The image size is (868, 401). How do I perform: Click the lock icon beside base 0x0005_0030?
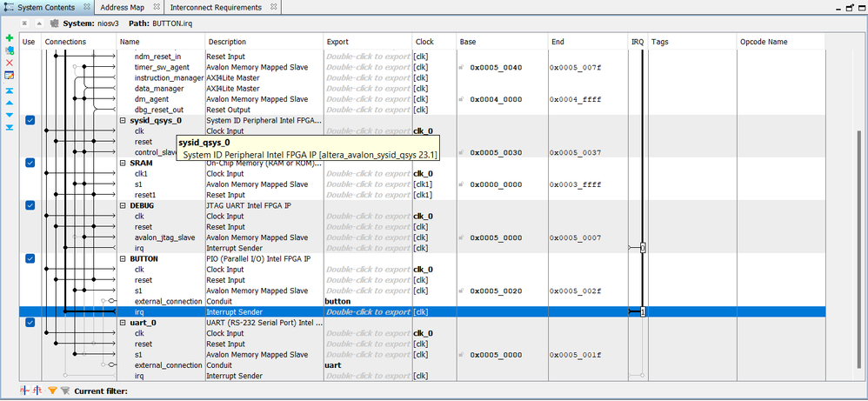461,152
